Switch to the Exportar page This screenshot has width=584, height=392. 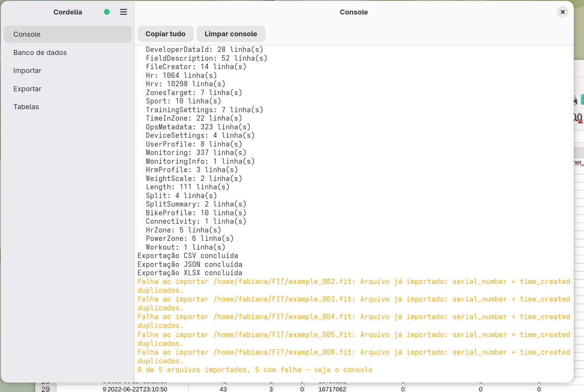click(68, 89)
